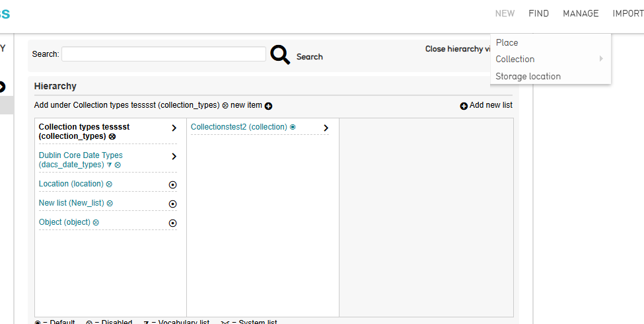Open the MANAGE menu
This screenshot has height=324, width=644.
coord(581,14)
